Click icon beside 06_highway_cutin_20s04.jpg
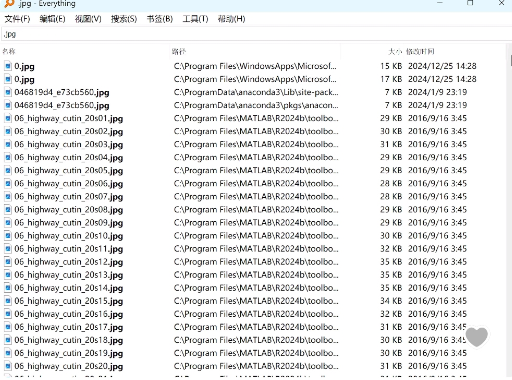Image resolution: width=512 pixels, height=380 pixels. click(8, 157)
